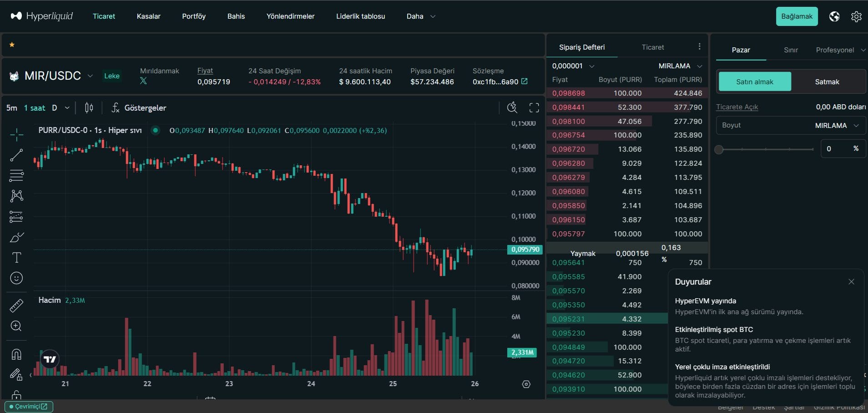The width and height of the screenshot is (868, 413).
Task: Pick the XABCD pattern tool
Action: (x=16, y=196)
